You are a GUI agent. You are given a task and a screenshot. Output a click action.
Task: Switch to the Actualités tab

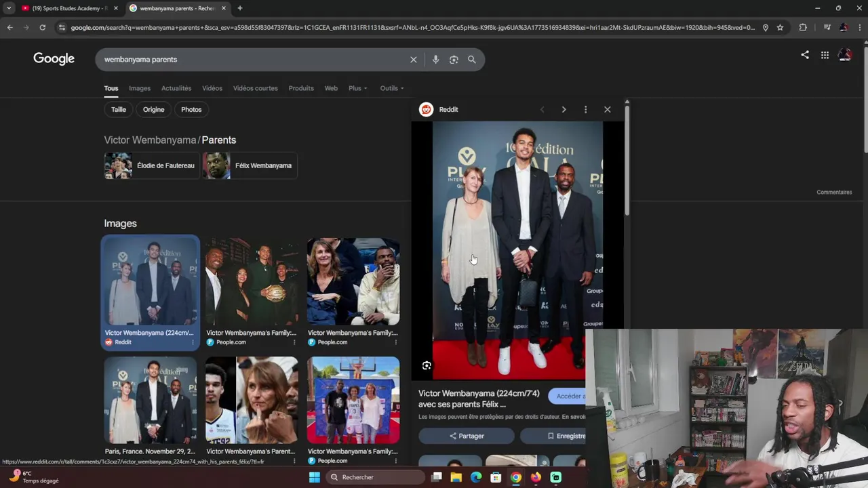(176, 88)
